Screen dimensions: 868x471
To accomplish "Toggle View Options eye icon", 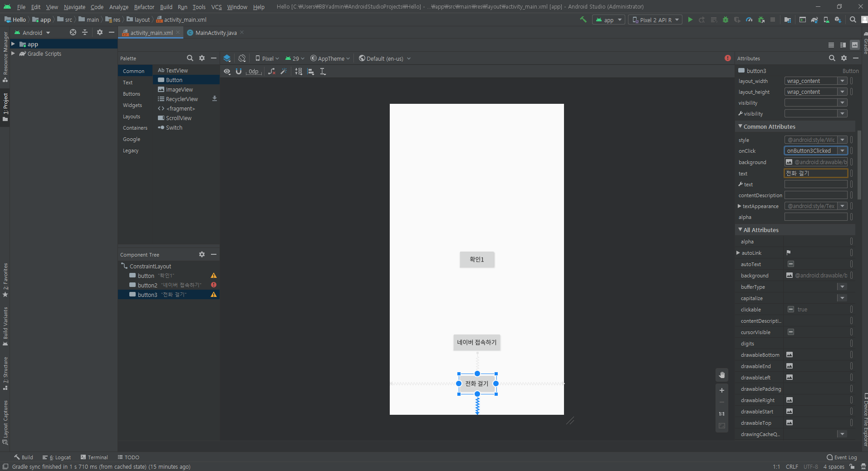I will click(227, 71).
